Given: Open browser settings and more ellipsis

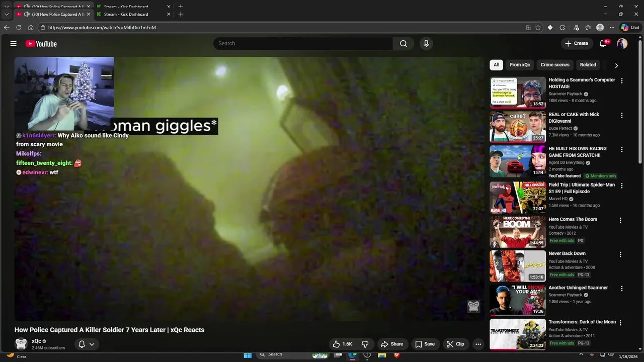Looking at the screenshot, I should pos(612,28).
